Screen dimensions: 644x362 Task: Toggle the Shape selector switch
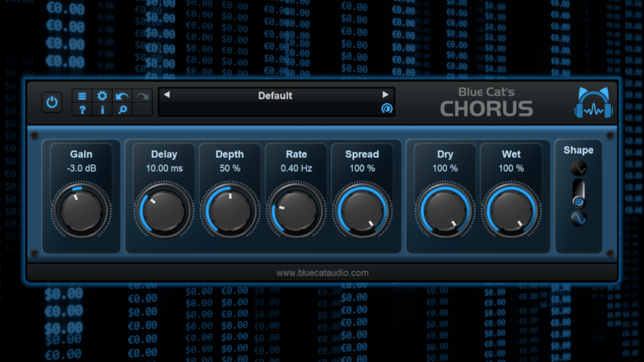(x=579, y=192)
